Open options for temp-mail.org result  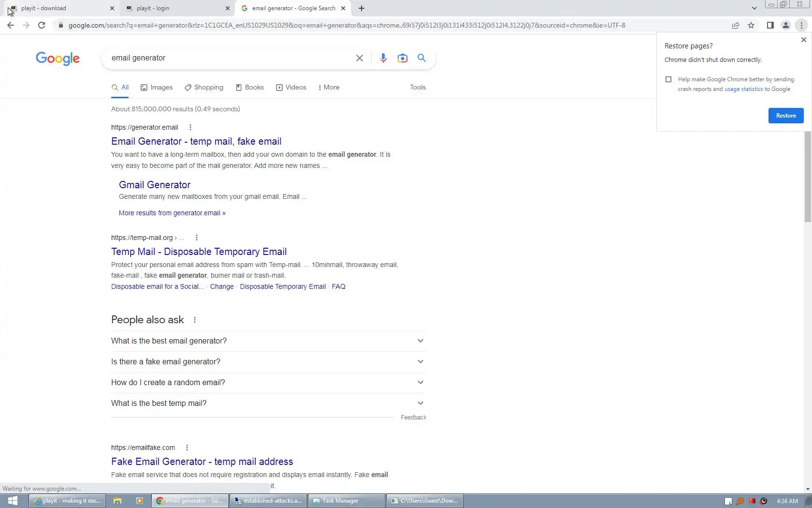point(197,238)
